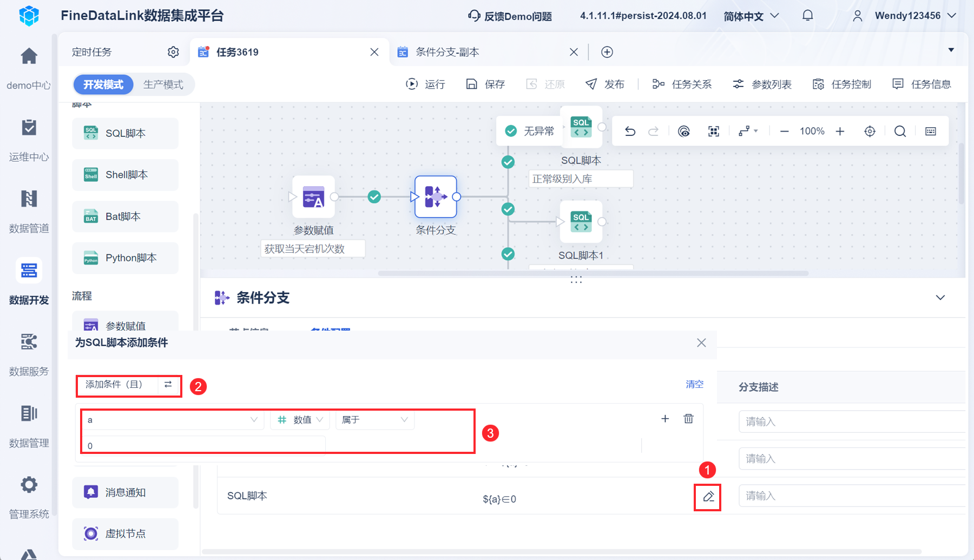Zoom in the canvas with plus icon
This screenshot has height=560, width=974.
tap(840, 131)
